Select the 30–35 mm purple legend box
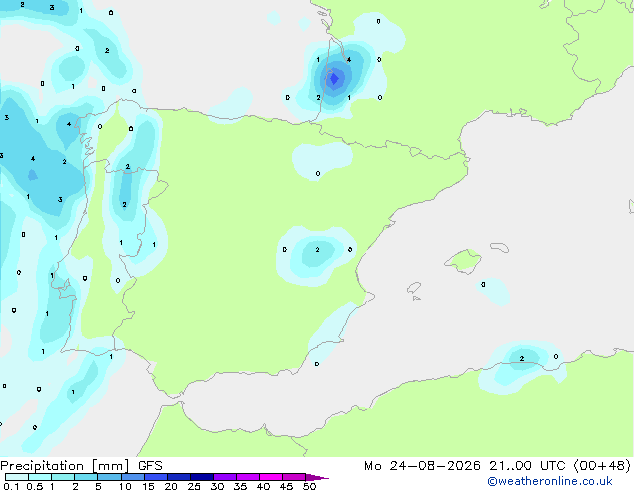 pyautogui.click(x=224, y=477)
